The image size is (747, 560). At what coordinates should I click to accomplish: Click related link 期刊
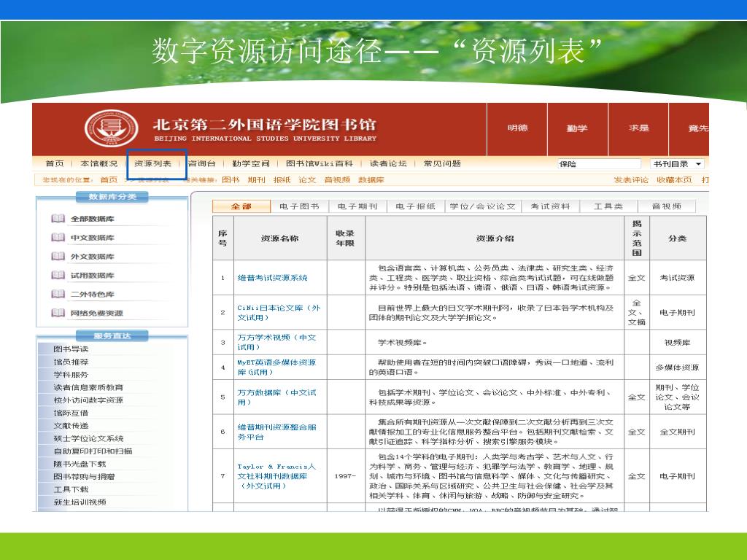256,179
